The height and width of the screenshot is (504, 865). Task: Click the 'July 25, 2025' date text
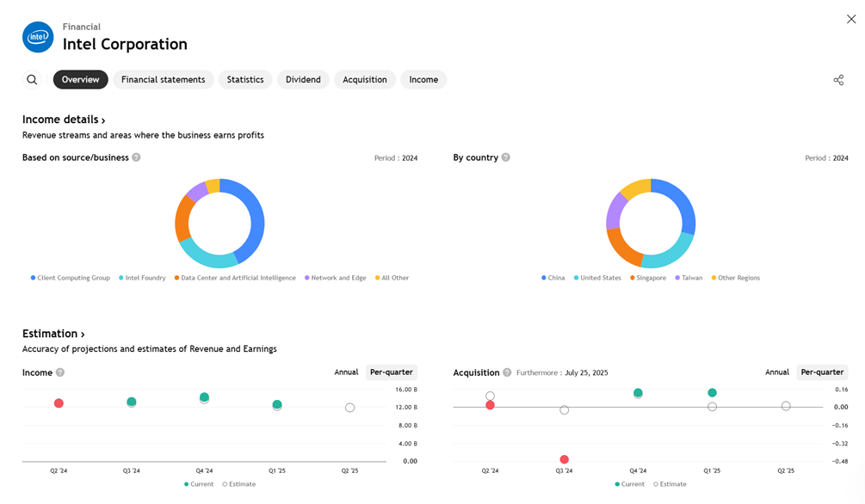tap(586, 372)
